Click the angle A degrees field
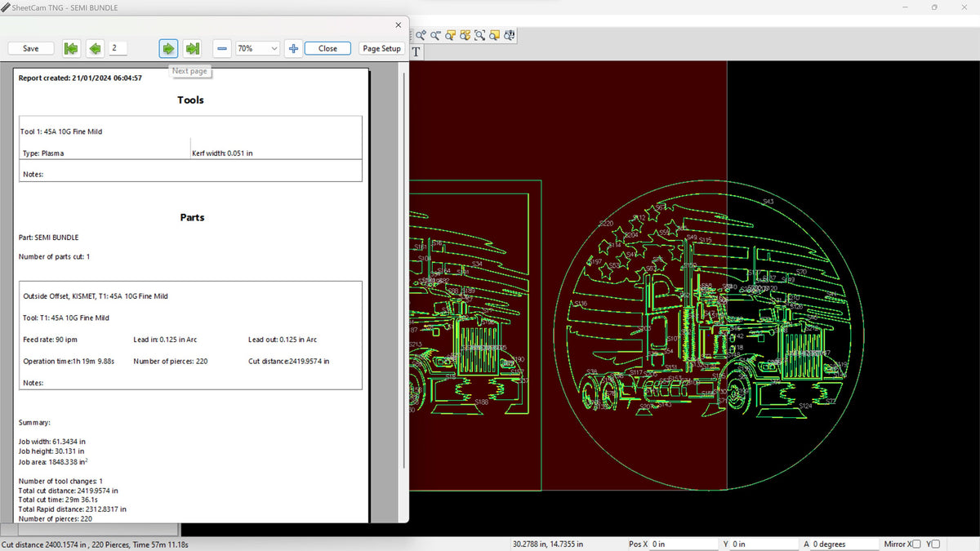The image size is (980, 551). (x=844, y=544)
